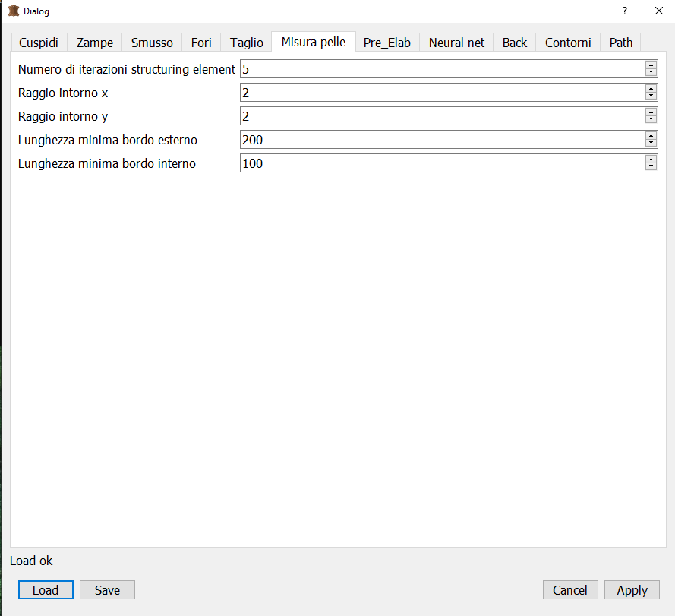Go to the Fori tab
Screen dimensions: 675x616
click(201, 43)
